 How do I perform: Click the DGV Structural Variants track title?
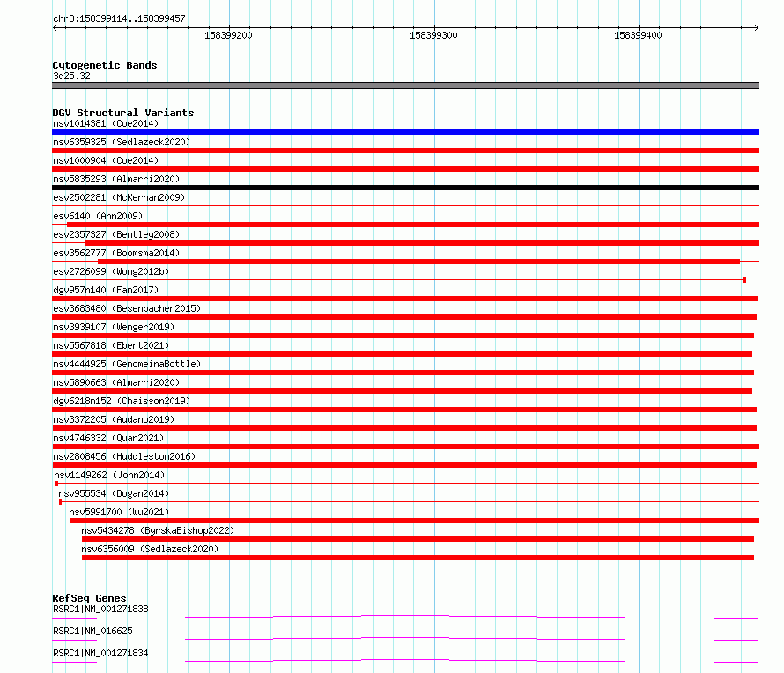tap(123, 113)
